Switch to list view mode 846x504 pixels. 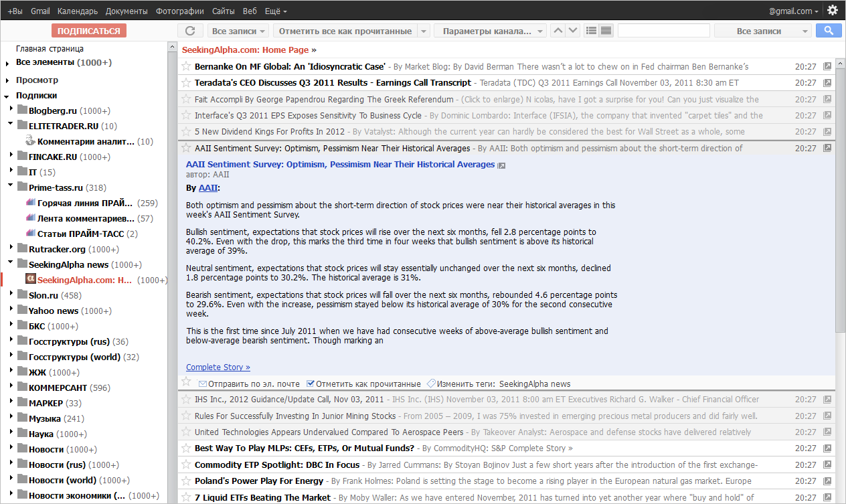coord(592,30)
